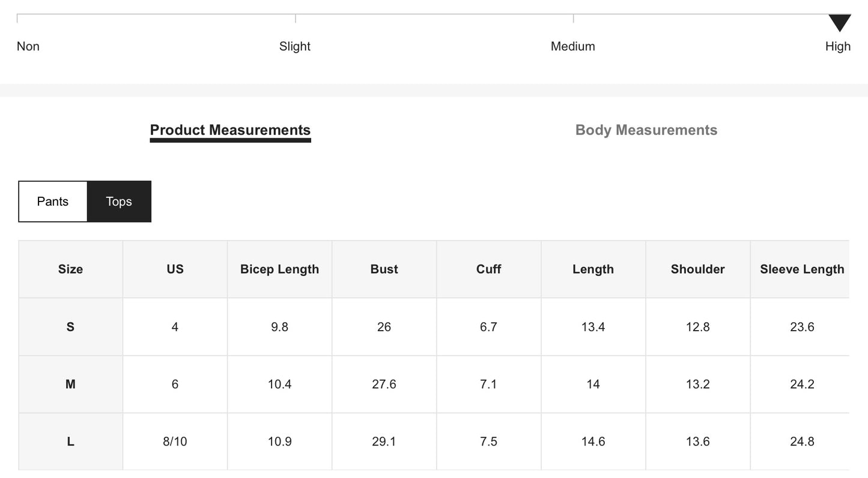Select the Tops toggle option
Screen dimensions: 868x478
[x=119, y=201]
